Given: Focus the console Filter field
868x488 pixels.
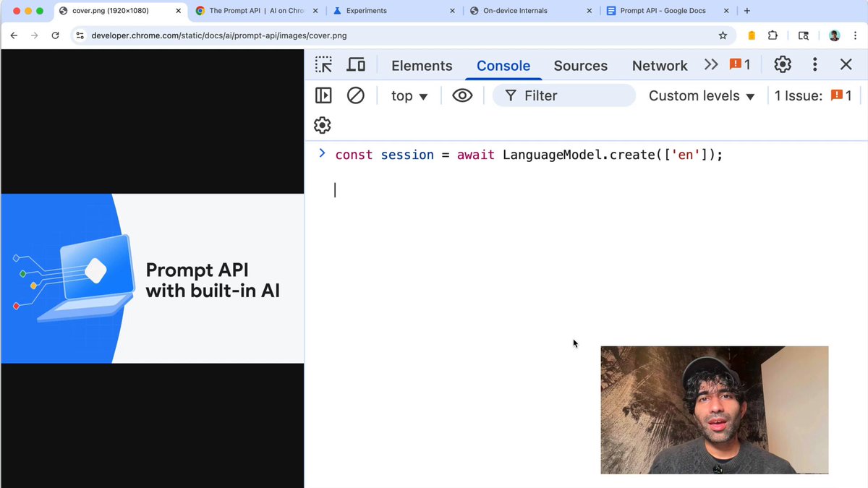Looking at the screenshot, I should (x=564, y=95).
